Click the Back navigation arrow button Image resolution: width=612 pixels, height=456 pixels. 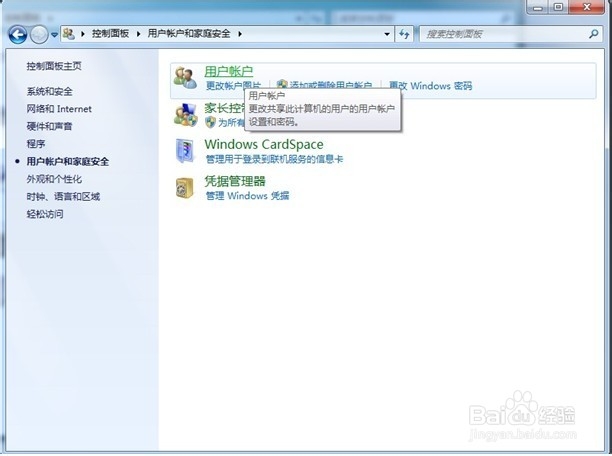coord(18,34)
